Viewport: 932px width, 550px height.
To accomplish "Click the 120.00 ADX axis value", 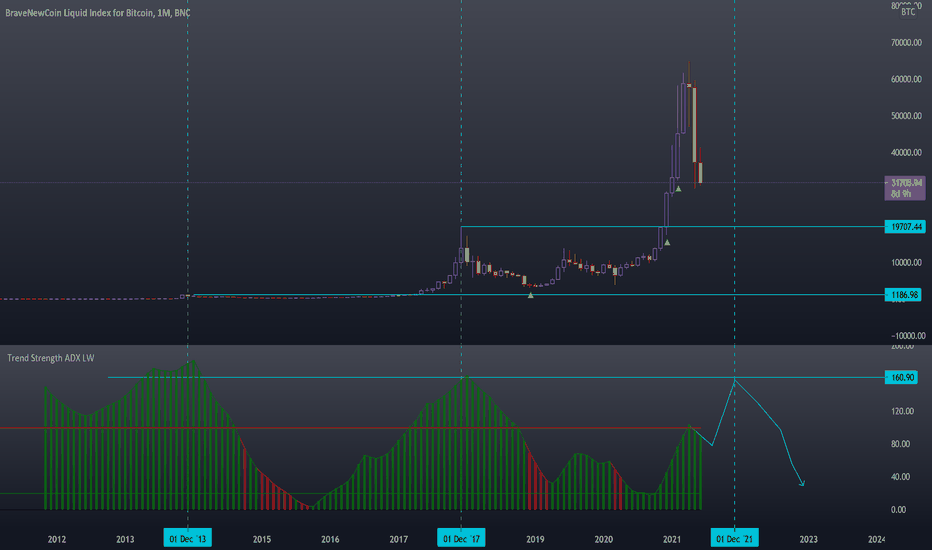I will 902,411.
